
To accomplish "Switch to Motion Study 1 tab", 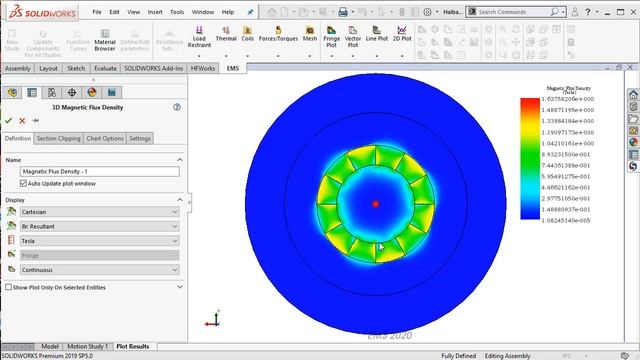I will [x=87, y=346].
